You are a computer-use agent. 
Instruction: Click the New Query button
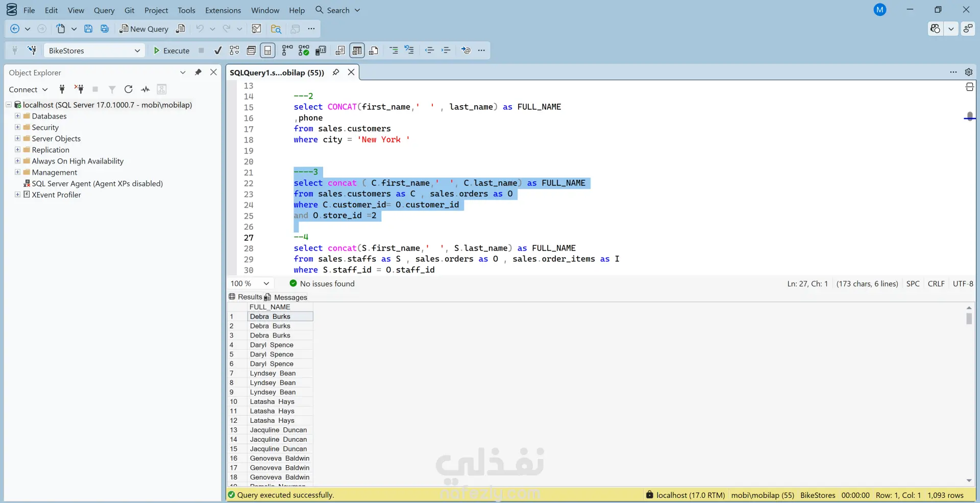pyautogui.click(x=144, y=29)
